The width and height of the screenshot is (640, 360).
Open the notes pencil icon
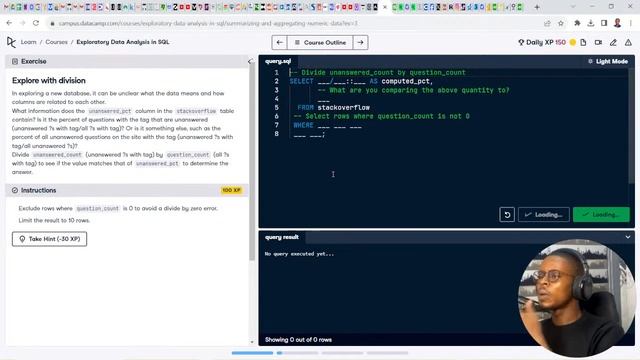(613, 42)
